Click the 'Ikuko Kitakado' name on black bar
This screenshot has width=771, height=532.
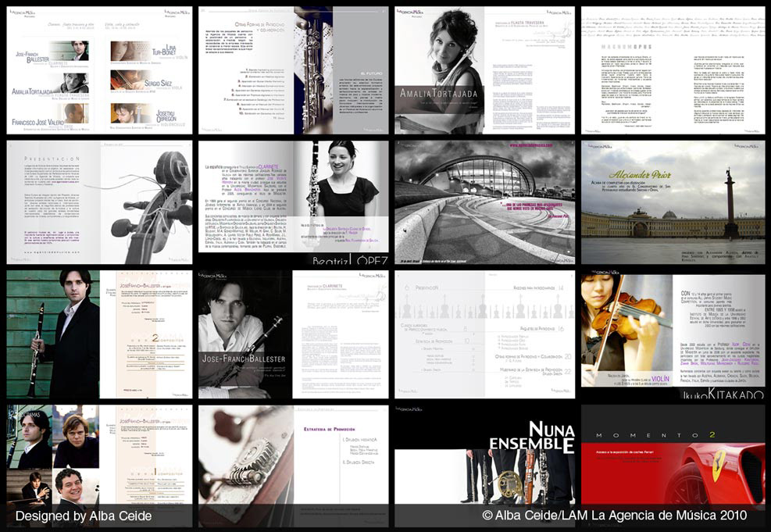(x=723, y=394)
